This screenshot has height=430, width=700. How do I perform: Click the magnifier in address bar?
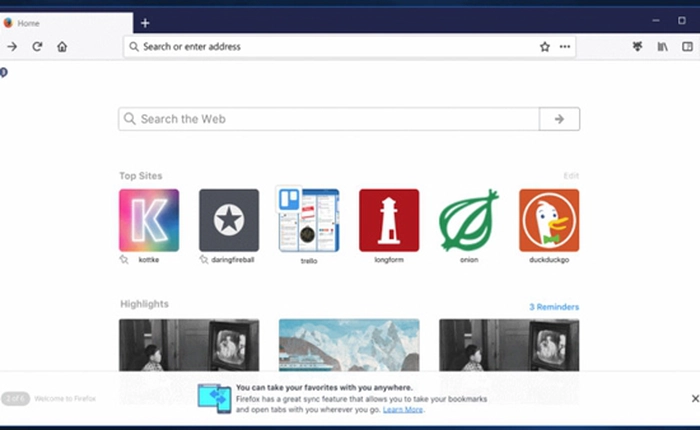[x=133, y=46]
